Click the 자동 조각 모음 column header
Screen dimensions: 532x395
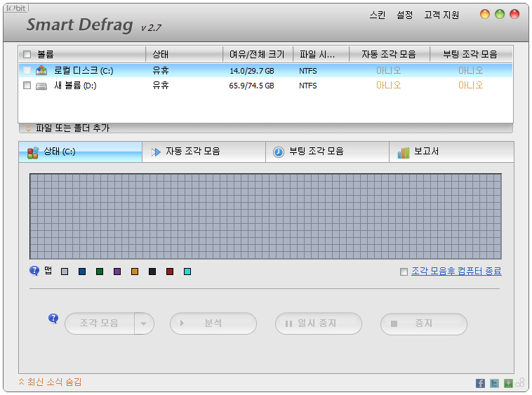click(389, 54)
